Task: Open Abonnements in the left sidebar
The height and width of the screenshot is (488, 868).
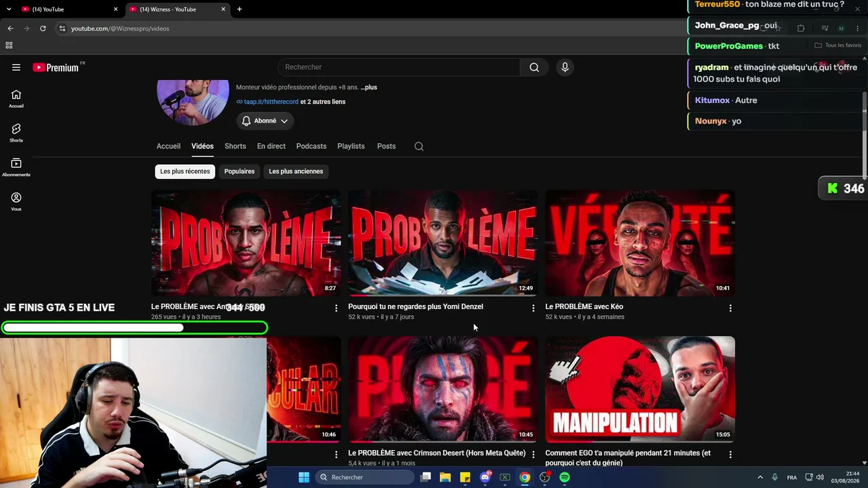Action: tap(16, 167)
